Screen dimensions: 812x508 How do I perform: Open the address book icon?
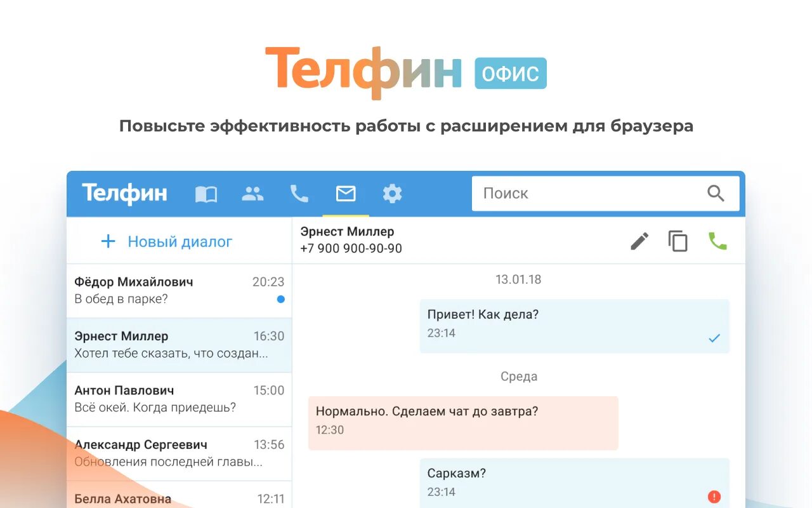pos(206,194)
